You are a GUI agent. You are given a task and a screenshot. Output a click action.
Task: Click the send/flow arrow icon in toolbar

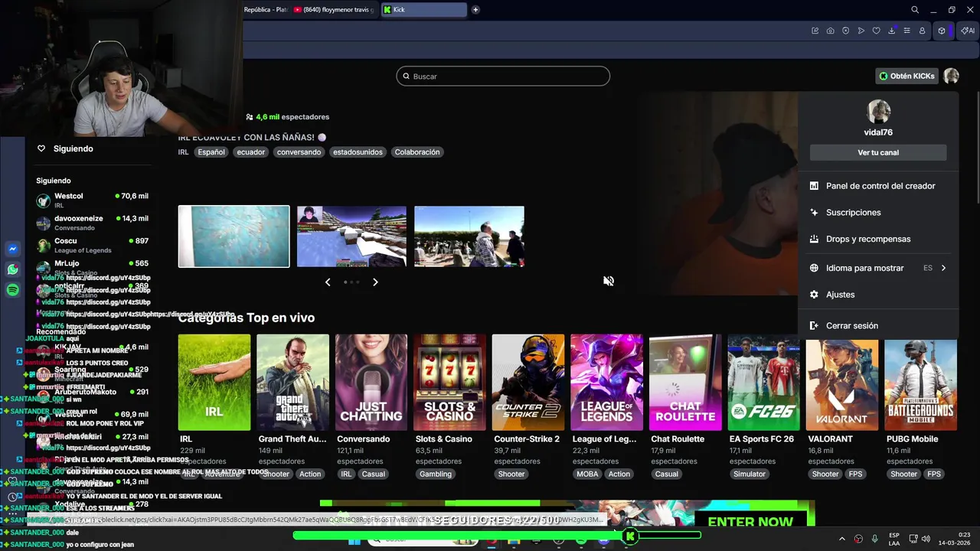click(861, 31)
